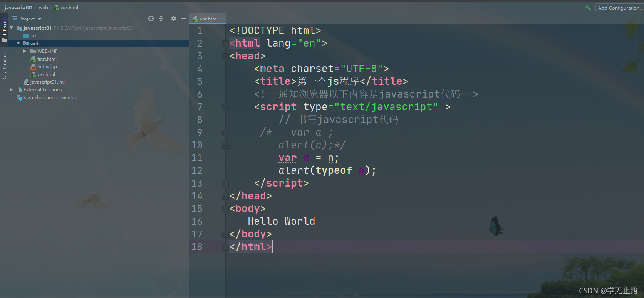Click the 'typeof' keyword on line 12
Screen dimensions: 644x298
coord(334,170)
